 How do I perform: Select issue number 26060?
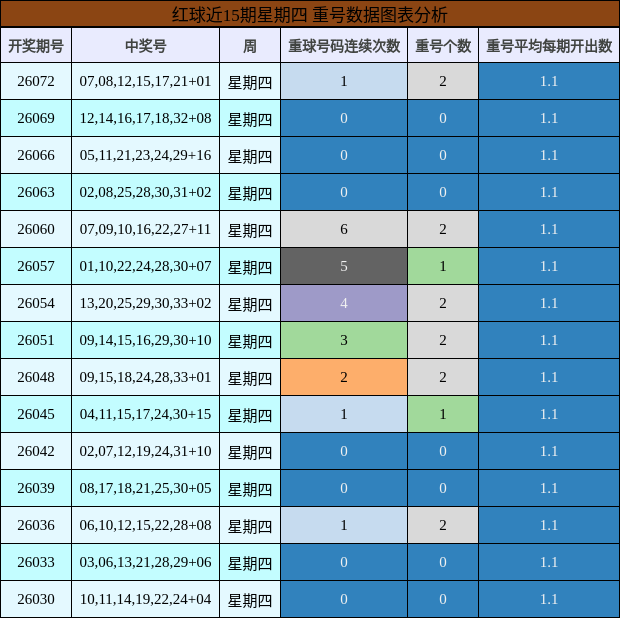[36, 229]
